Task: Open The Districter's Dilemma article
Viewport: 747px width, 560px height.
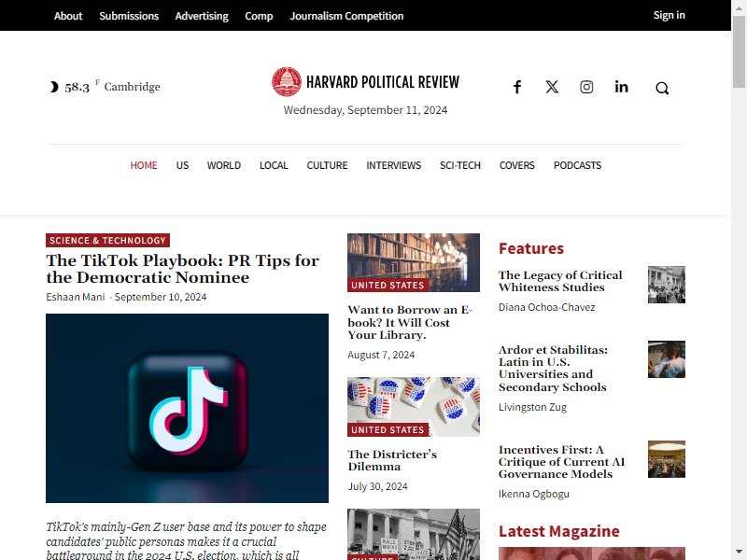Action: tap(392, 460)
